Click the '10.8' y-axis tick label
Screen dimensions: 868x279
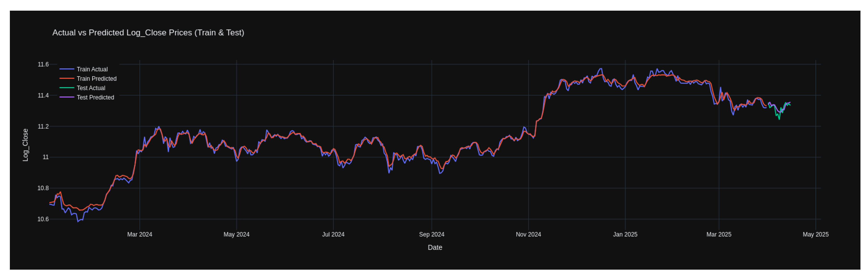43,188
